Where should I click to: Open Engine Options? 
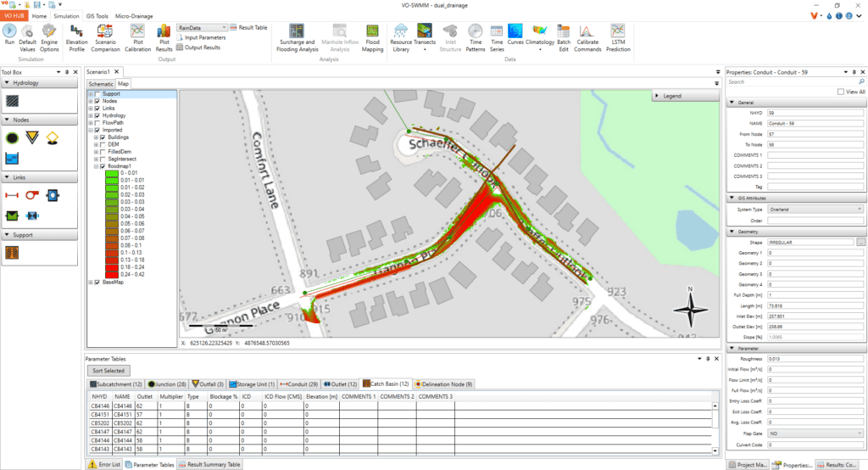pyautogui.click(x=49, y=37)
